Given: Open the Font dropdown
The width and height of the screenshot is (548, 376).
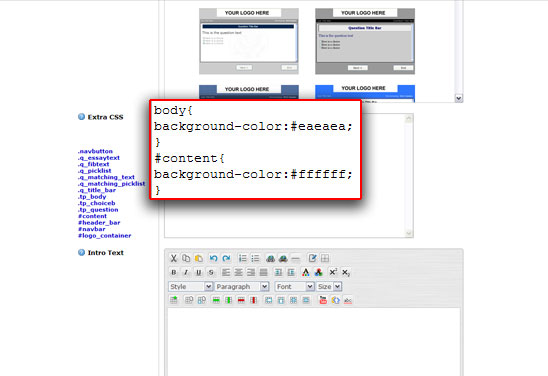Looking at the screenshot, I should (294, 287).
